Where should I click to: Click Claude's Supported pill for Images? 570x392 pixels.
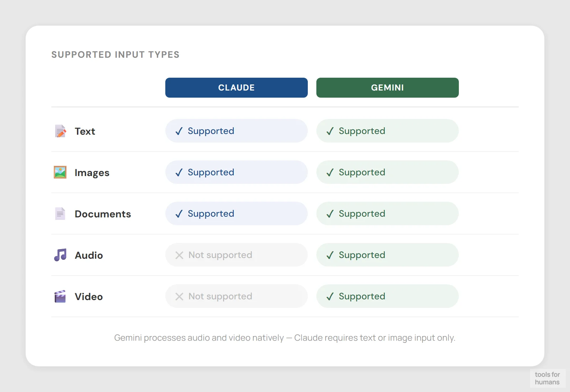pyautogui.click(x=236, y=172)
